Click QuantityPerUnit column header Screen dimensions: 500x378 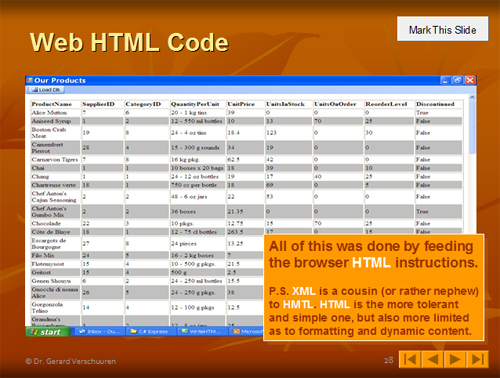(x=198, y=104)
